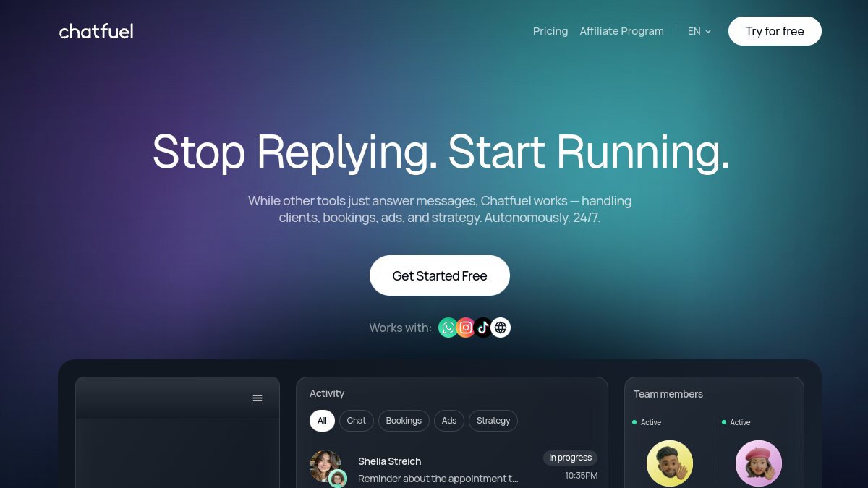868x488 pixels.
Task: Click the Stop Replying. Start Running. headline
Action: coord(441,151)
